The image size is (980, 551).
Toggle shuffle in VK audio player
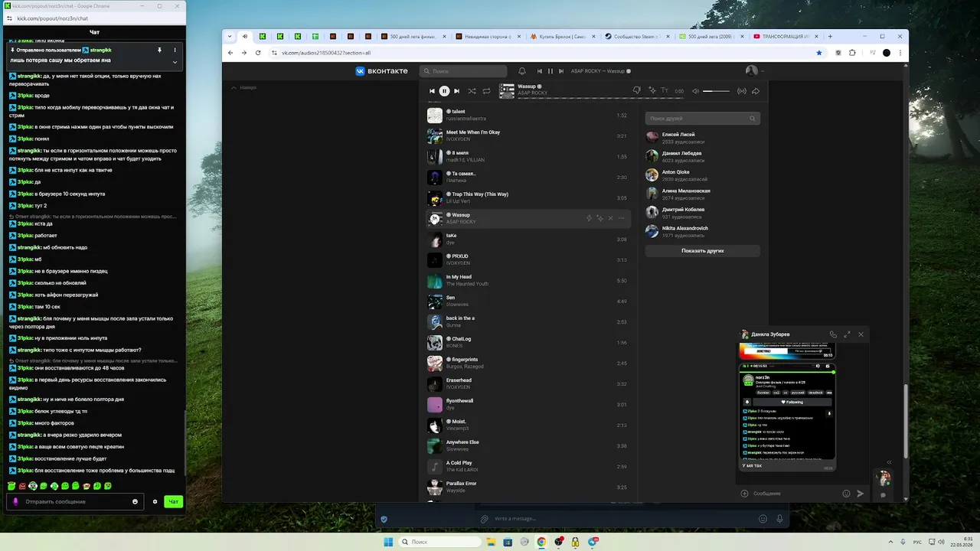click(x=472, y=91)
